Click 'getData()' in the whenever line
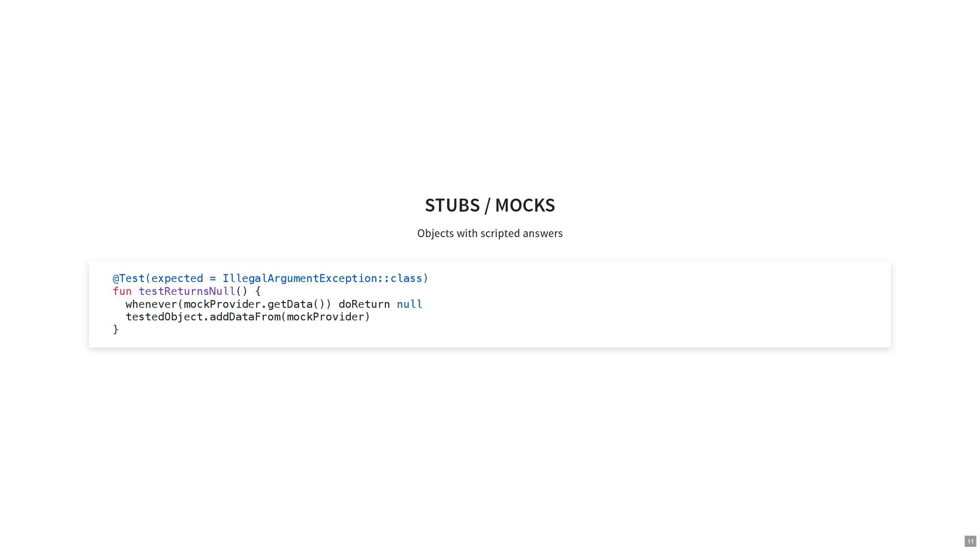 click(296, 304)
